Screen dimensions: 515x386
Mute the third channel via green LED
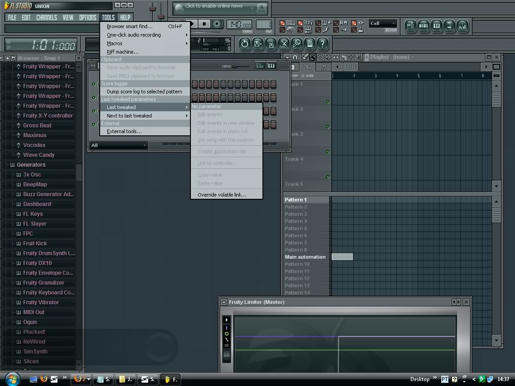[94, 111]
